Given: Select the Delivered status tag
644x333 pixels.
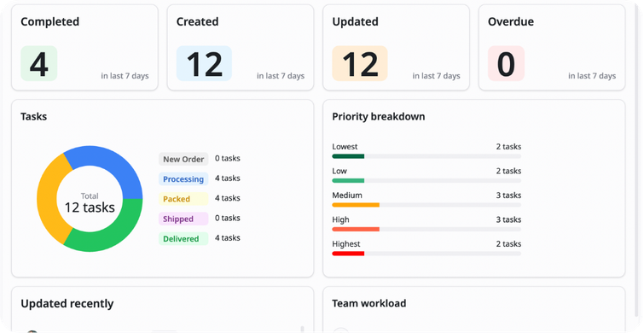Looking at the screenshot, I should pos(183,239).
